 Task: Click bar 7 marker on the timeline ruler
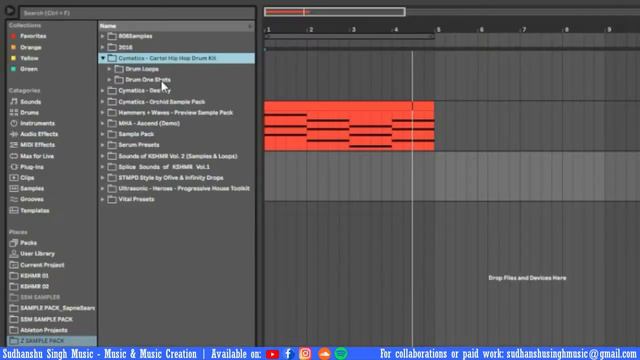click(x=524, y=29)
